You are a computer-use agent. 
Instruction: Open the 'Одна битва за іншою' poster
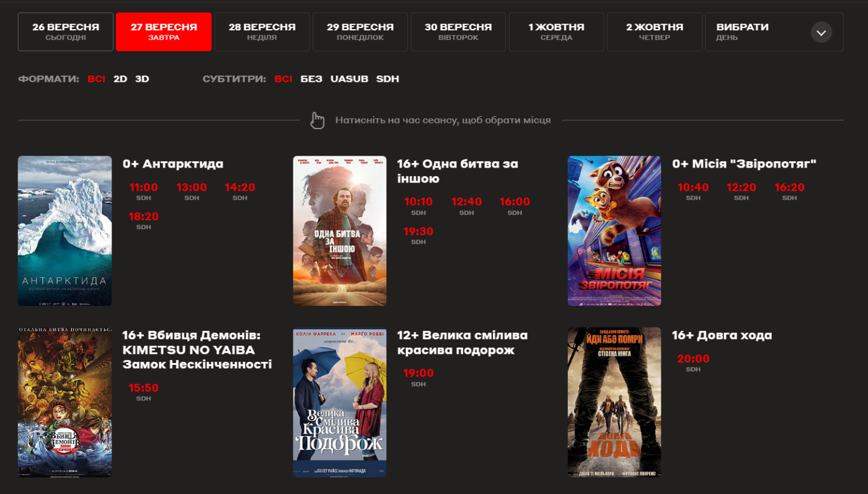pyautogui.click(x=340, y=231)
